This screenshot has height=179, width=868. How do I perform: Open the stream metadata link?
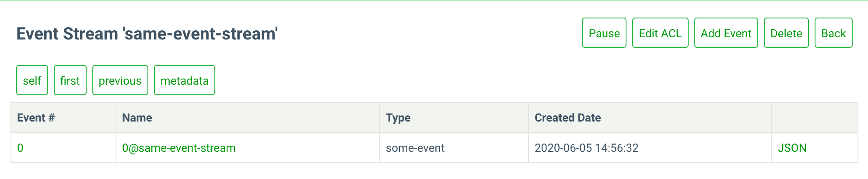pos(184,80)
